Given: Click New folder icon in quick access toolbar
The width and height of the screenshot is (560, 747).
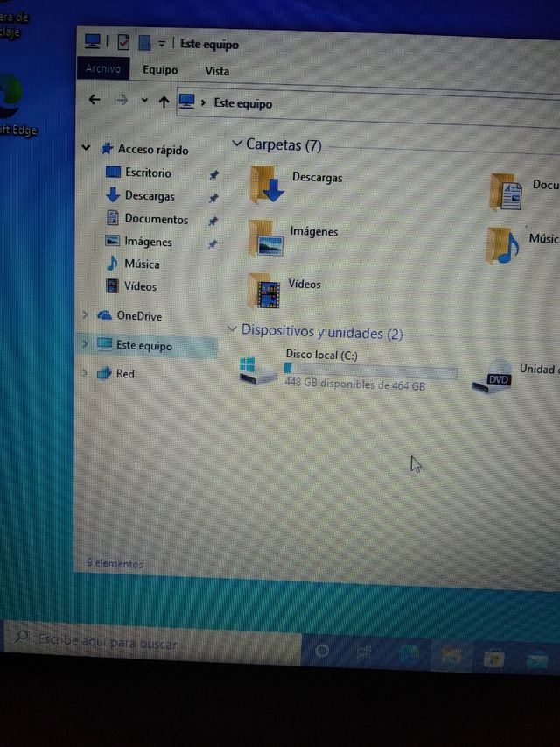Looking at the screenshot, I should (x=144, y=44).
